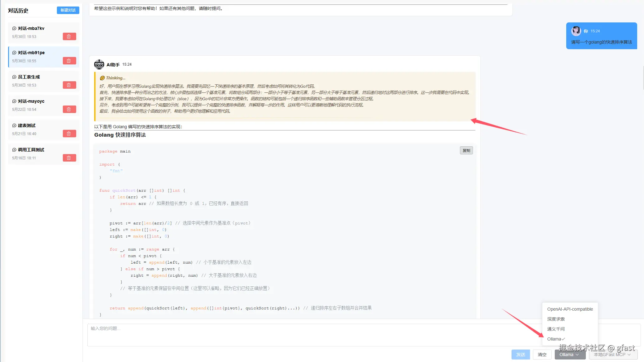Click the user avatar in the message bubble

(x=576, y=31)
